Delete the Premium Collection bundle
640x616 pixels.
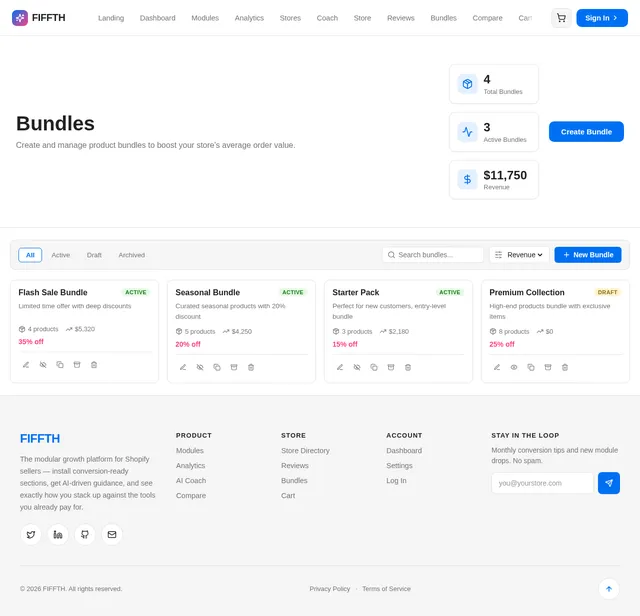tap(565, 367)
